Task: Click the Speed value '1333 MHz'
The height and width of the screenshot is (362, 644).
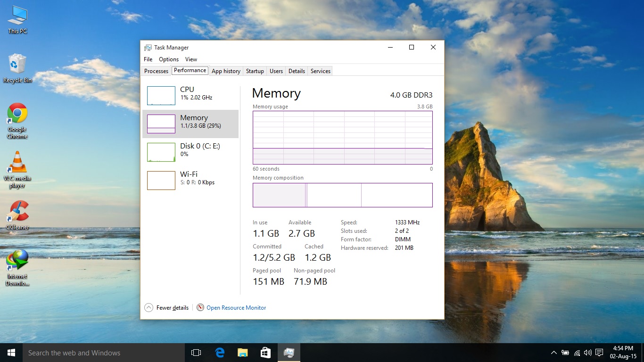Action: (x=407, y=222)
